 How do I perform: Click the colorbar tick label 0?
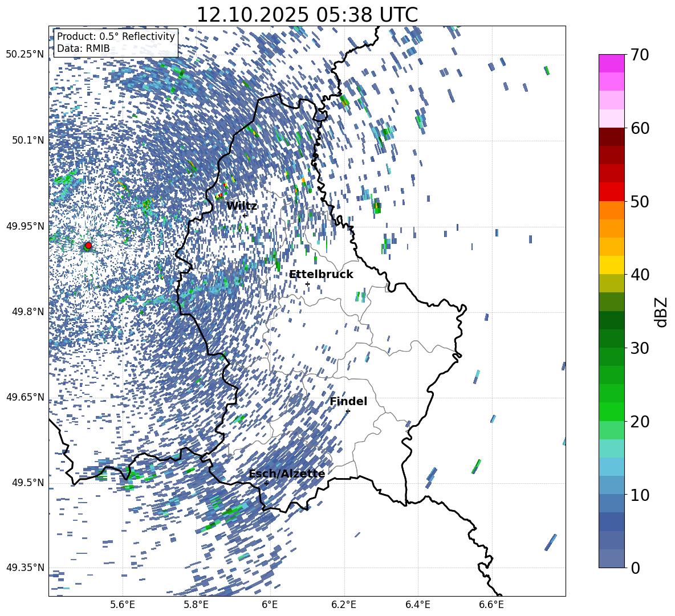pyautogui.click(x=635, y=568)
